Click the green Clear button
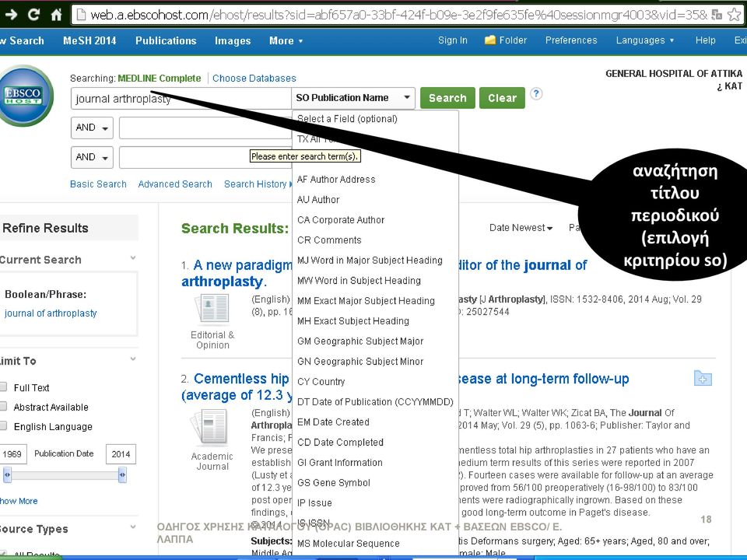747x560 pixels. 502,98
